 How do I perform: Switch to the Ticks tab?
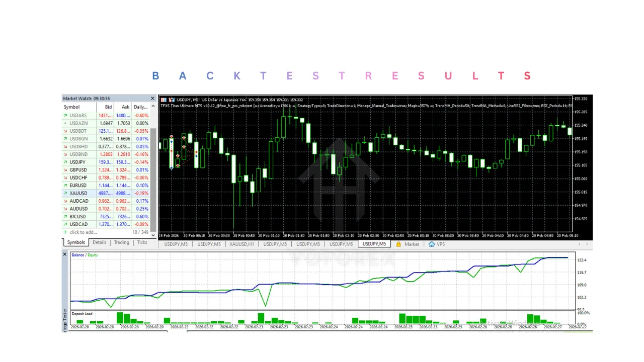coord(142,242)
